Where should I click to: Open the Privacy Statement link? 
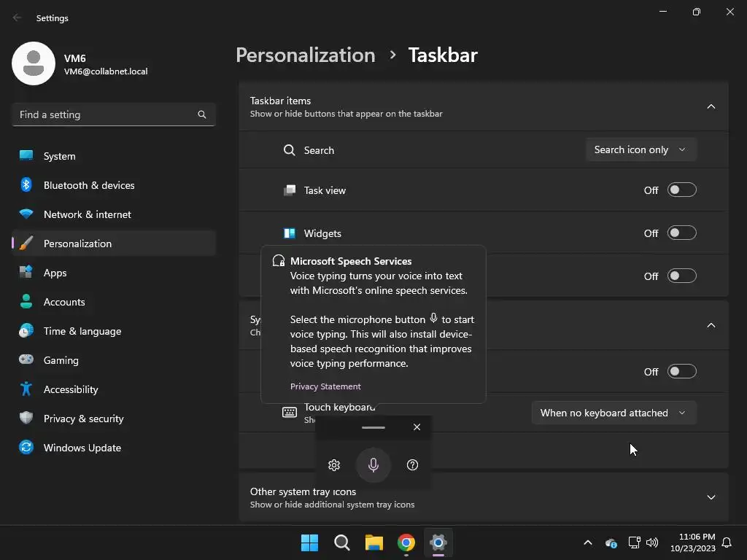click(325, 386)
